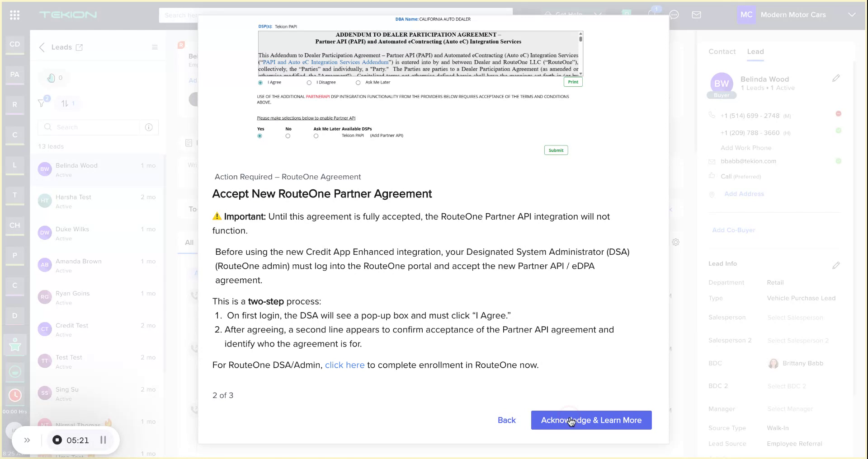
Task: Choose No for Tekion PAPI Partner API
Action: pos(288,136)
